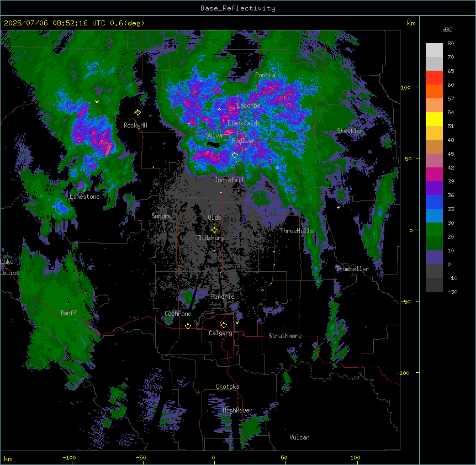Screen dimensions: 476x465
Task: Click the Okotoks label
Action: [x=228, y=387]
